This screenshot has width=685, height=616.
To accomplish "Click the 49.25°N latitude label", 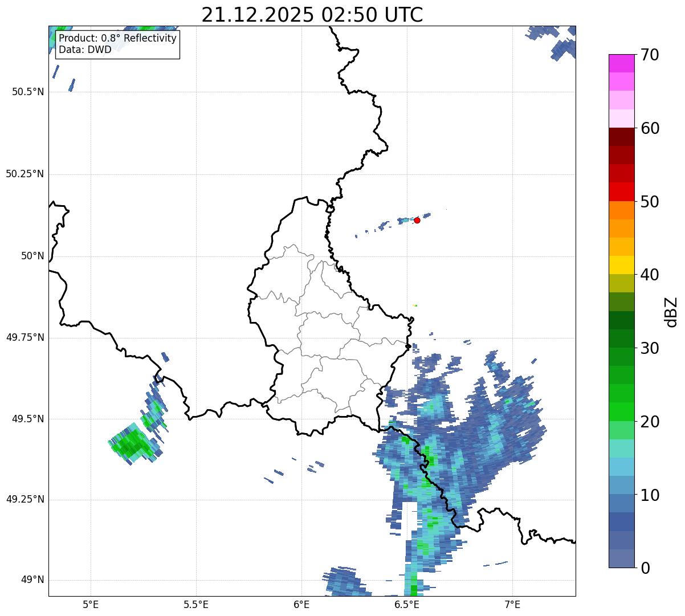I will coord(25,500).
